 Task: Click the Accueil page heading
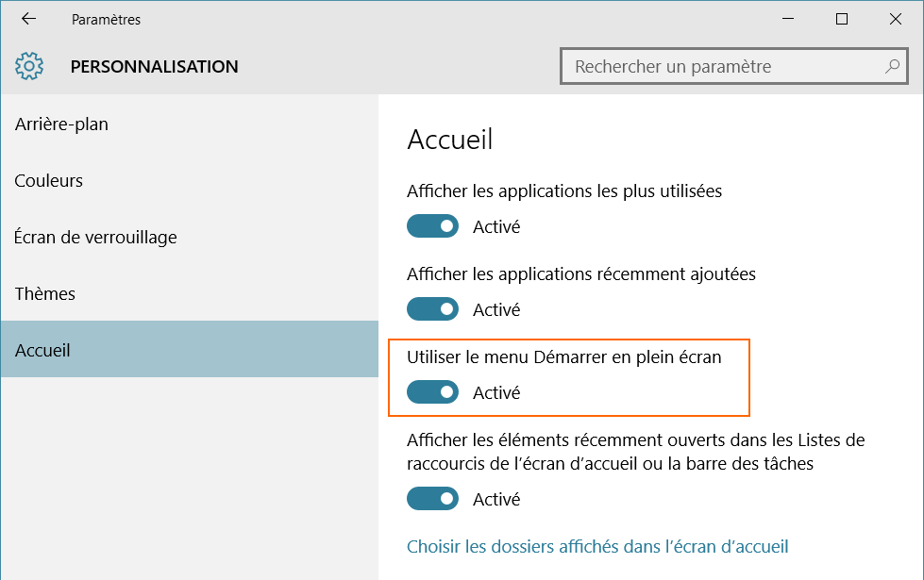[x=450, y=141]
